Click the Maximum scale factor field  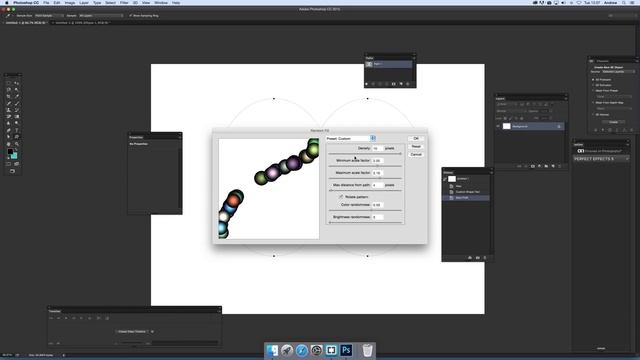[377, 173]
